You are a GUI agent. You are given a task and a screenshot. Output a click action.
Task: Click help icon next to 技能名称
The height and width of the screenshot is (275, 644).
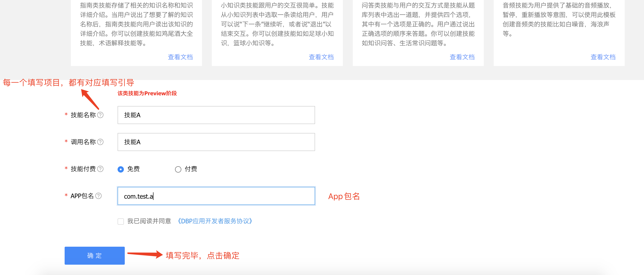point(100,115)
